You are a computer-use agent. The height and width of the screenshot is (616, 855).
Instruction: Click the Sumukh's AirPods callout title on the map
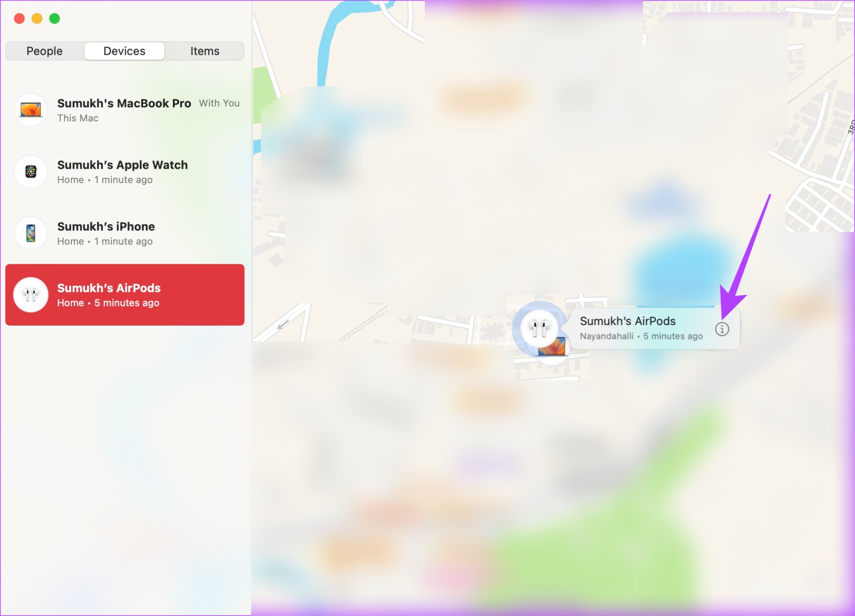[627, 321]
